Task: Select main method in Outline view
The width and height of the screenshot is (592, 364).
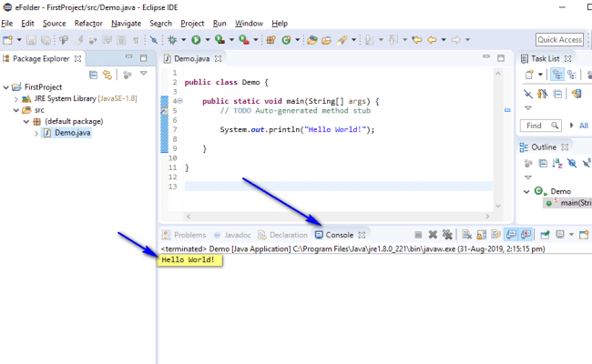Action: (x=568, y=203)
